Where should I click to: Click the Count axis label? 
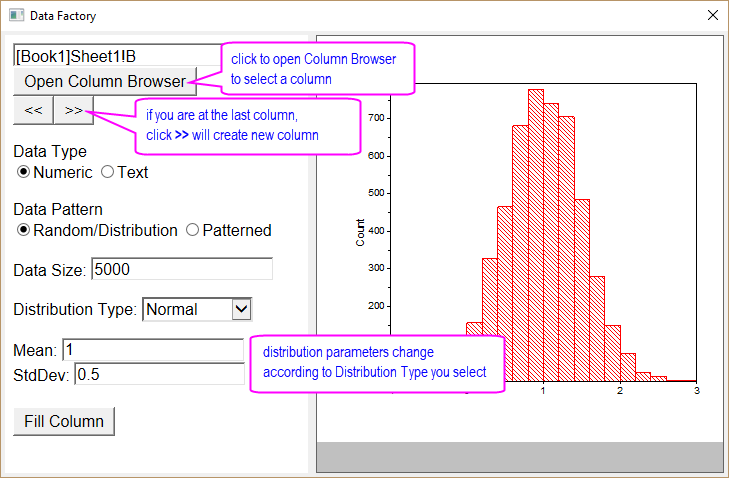point(360,232)
